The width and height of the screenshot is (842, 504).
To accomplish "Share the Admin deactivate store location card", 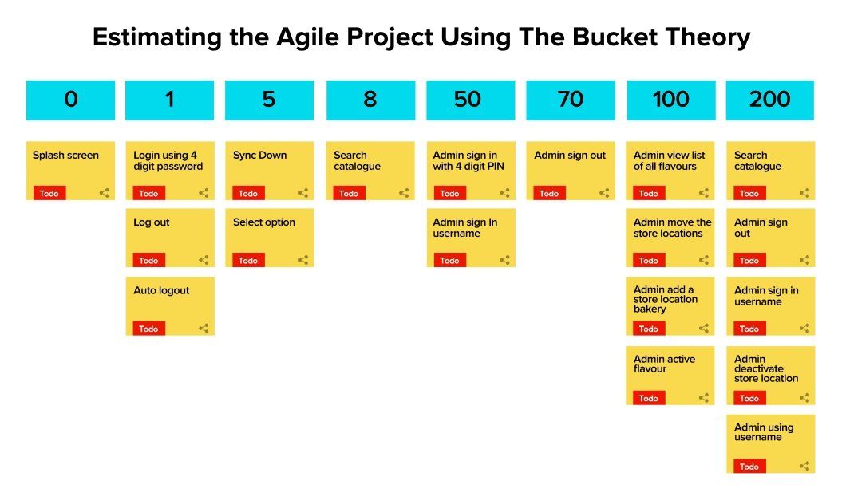I will tap(804, 397).
